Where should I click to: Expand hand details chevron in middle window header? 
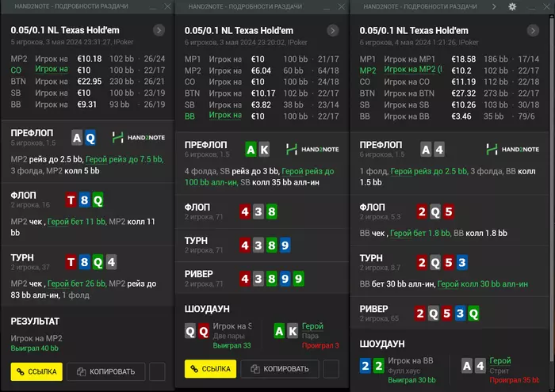click(333, 31)
